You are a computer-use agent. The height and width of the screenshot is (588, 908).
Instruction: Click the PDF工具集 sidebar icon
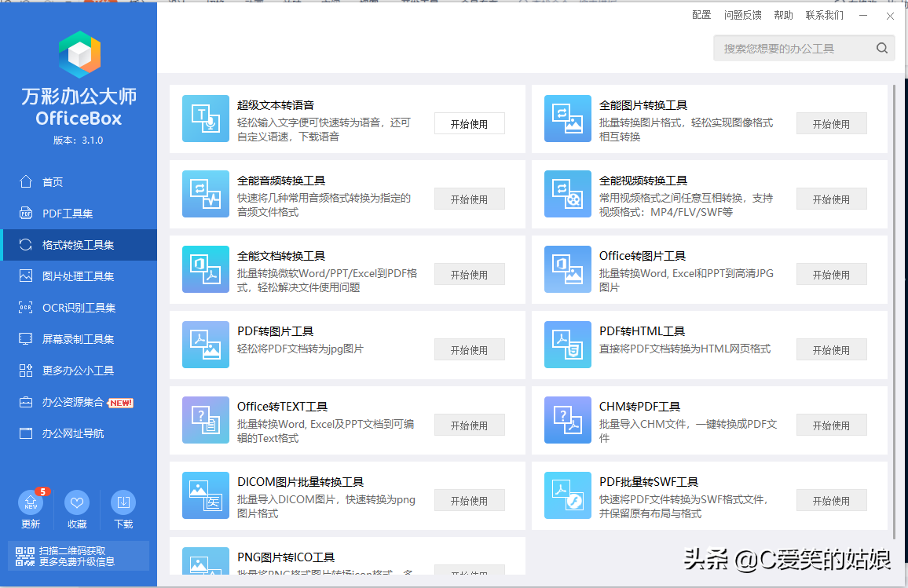pyautogui.click(x=26, y=213)
